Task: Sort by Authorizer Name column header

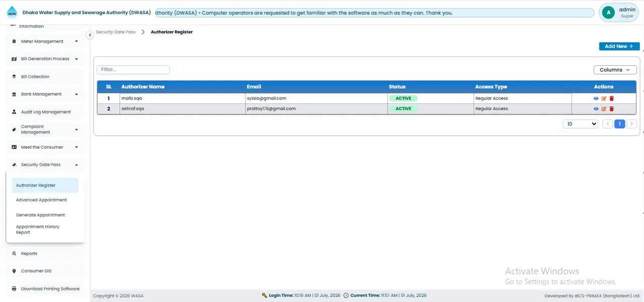Action: point(143,87)
